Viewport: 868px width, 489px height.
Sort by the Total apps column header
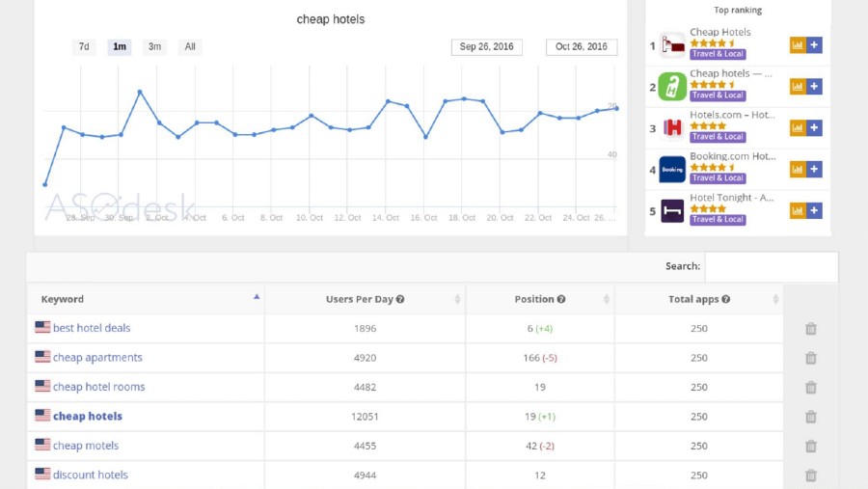tap(698, 299)
